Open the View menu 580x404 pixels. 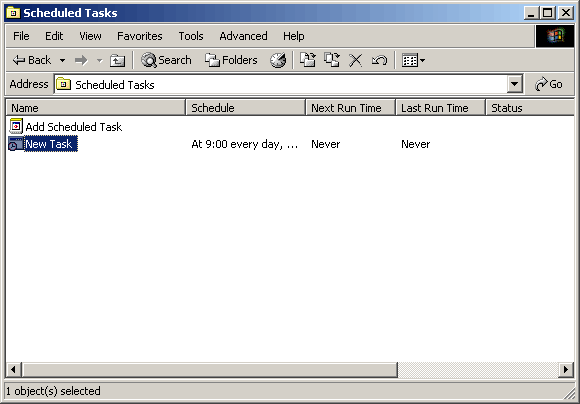90,36
